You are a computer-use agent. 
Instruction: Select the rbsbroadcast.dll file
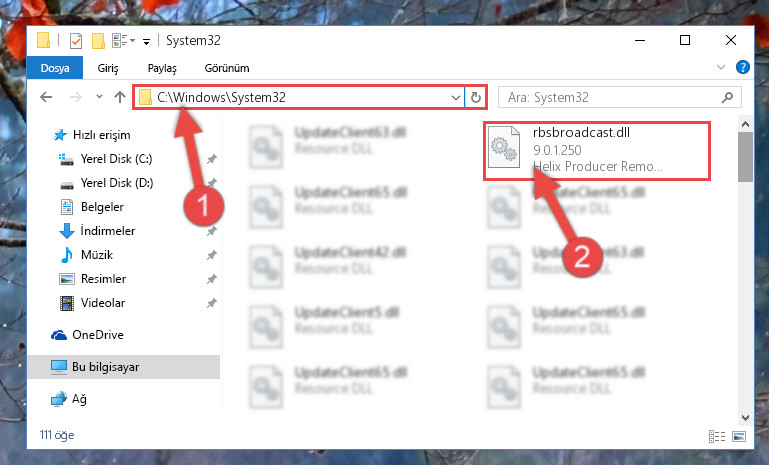pos(596,151)
